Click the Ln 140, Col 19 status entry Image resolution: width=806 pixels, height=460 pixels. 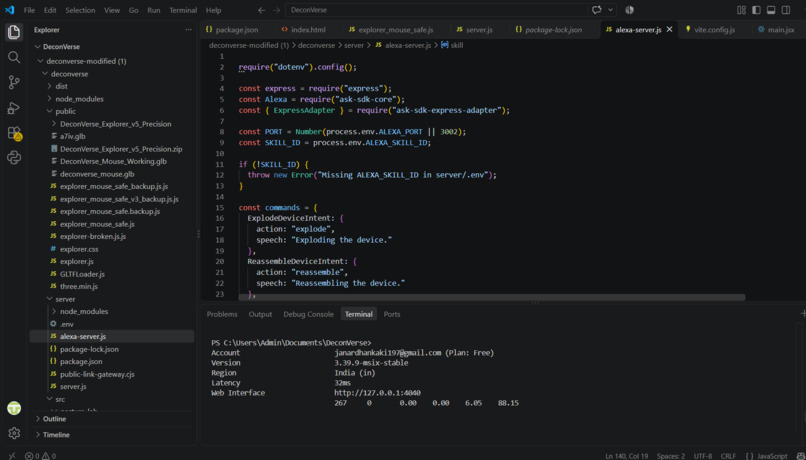(627, 456)
